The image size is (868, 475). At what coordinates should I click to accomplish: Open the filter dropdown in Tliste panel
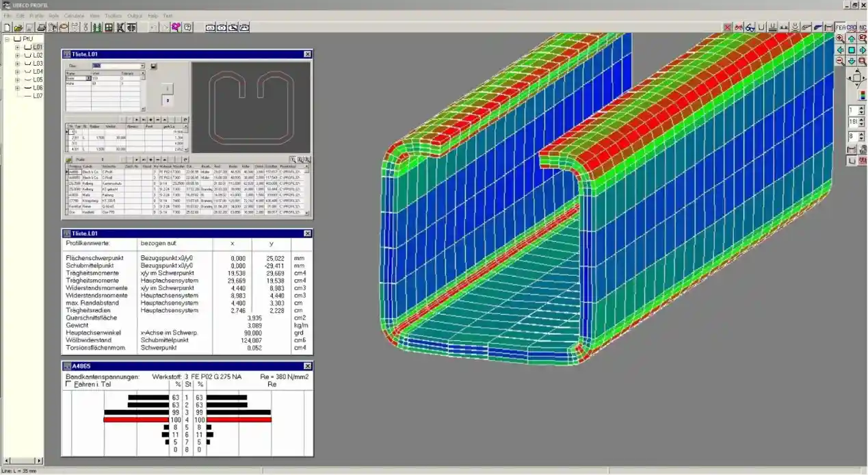pyautogui.click(x=142, y=66)
